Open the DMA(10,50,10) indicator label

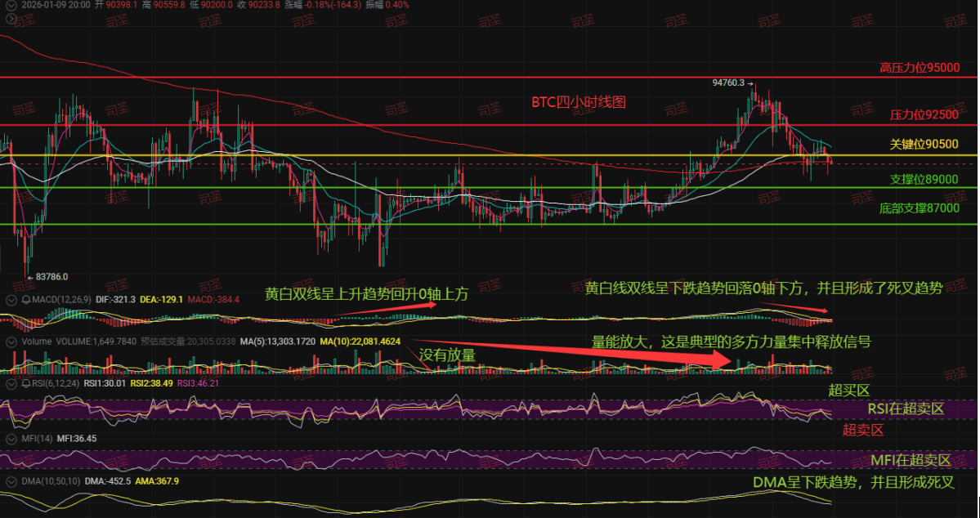(x=51, y=481)
